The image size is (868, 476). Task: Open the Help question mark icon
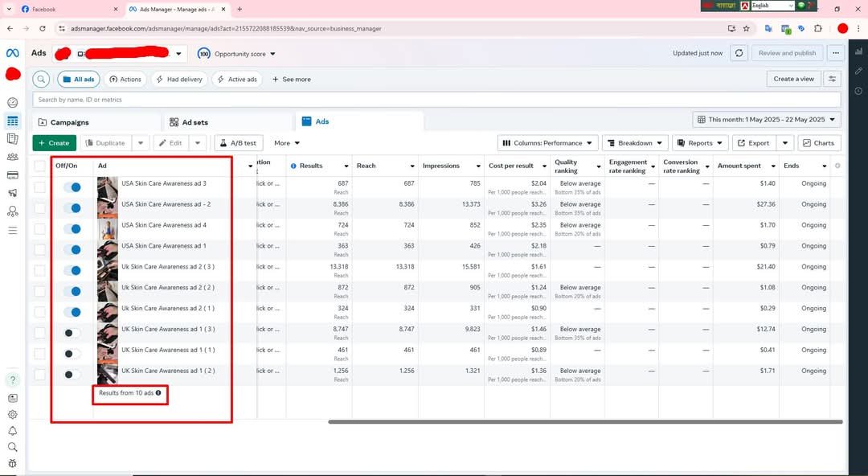tap(13, 380)
